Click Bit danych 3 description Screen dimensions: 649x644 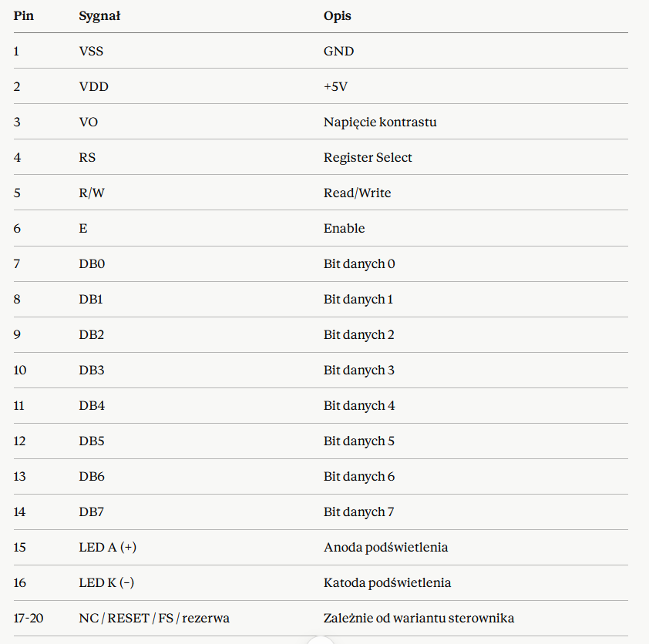359,371
